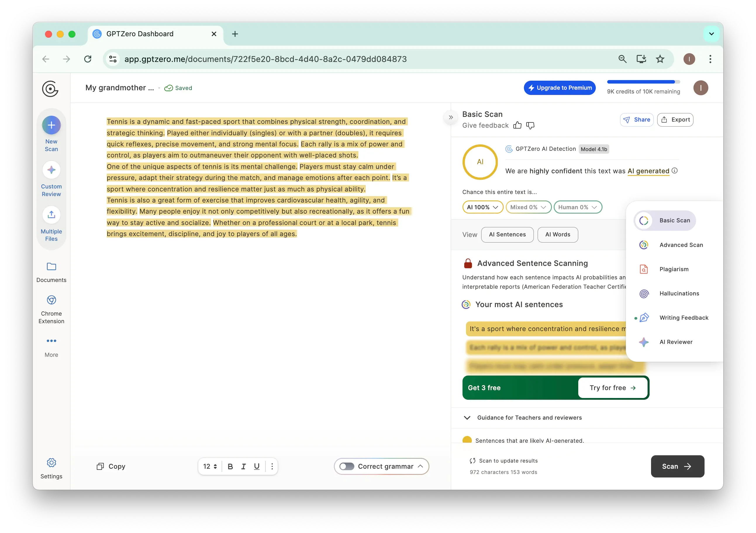Viewport: 756px width, 533px height.
Task: Click the AI generated info icon
Action: [x=675, y=171]
